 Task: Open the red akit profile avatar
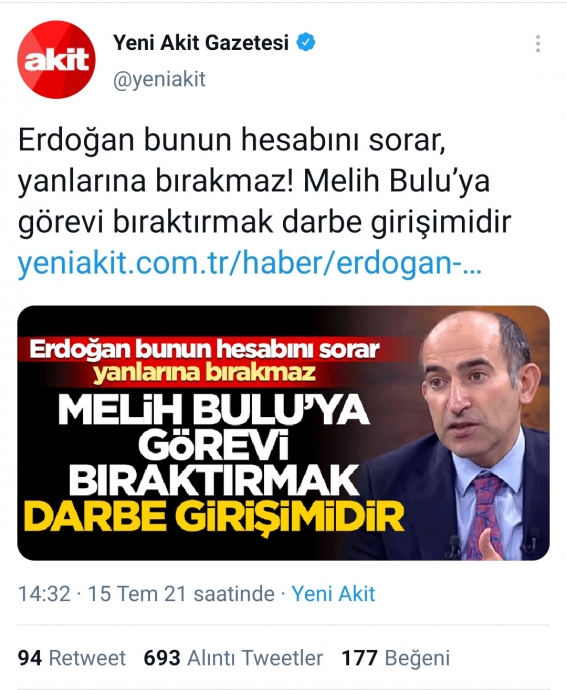tap(56, 59)
